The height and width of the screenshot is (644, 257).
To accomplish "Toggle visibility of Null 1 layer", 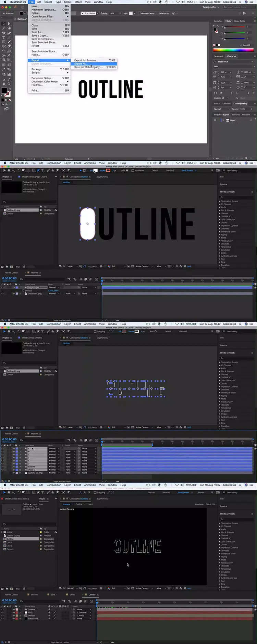I will [2, 612].
